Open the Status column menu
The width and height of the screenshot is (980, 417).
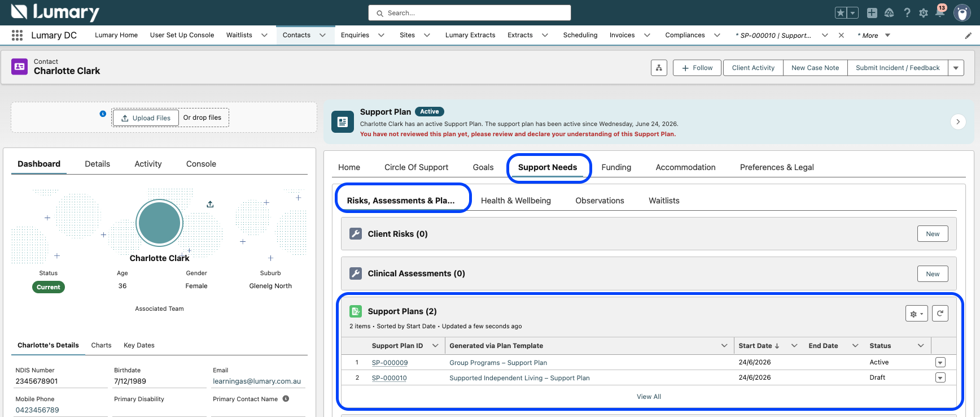click(921, 346)
